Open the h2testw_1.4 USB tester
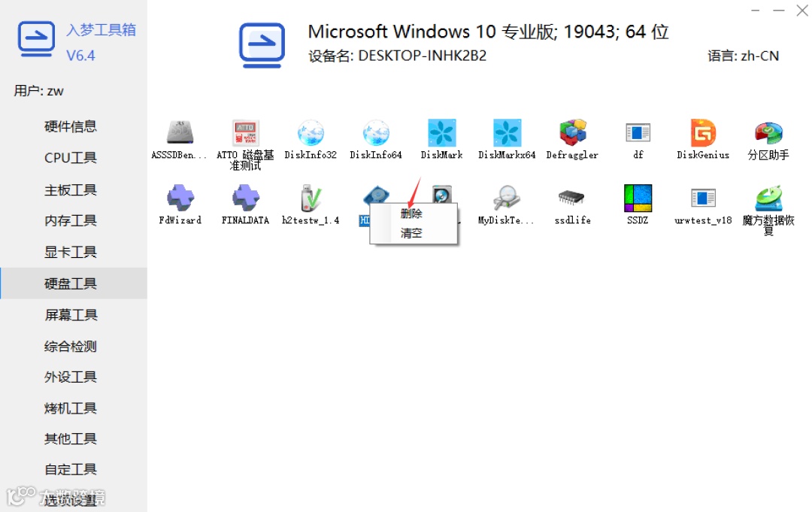Image resolution: width=812 pixels, height=512 pixels. coord(311,198)
